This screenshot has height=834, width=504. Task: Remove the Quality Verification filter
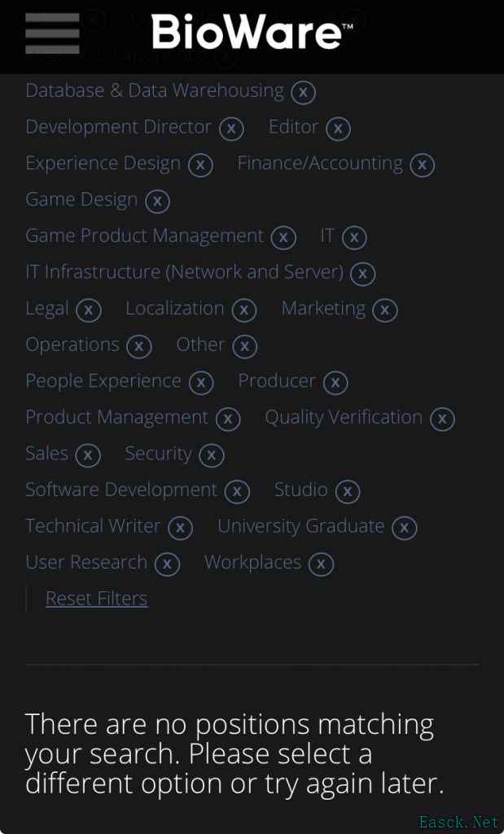[x=441, y=419]
